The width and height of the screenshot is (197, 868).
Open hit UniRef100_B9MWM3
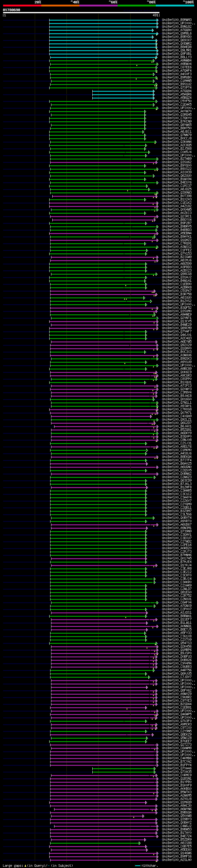click(x=176, y=20)
